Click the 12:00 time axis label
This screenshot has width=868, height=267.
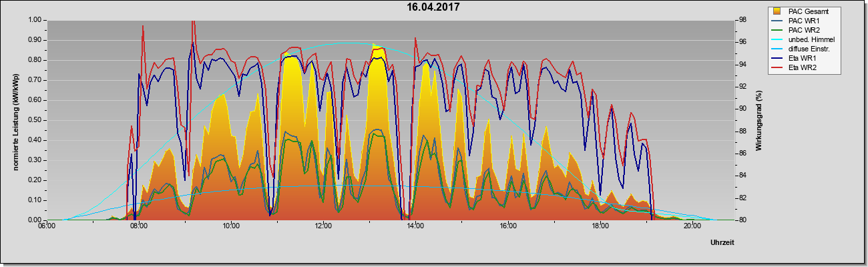coord(323,226)
